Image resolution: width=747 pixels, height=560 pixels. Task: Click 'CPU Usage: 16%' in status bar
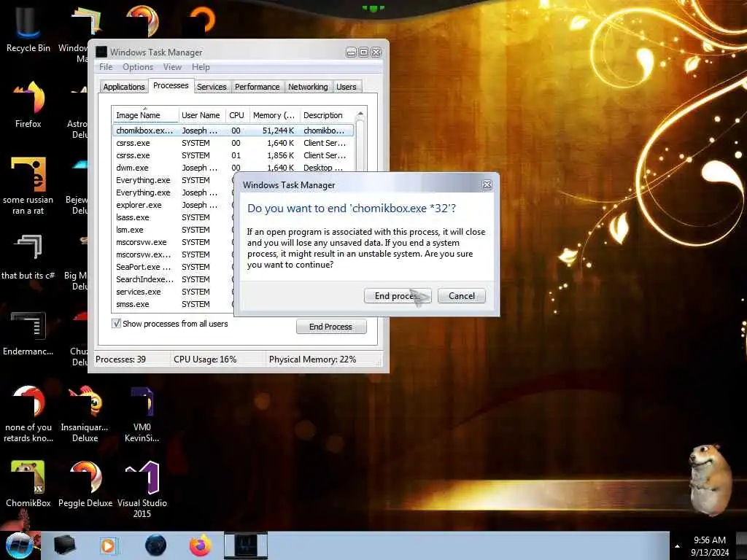[x=205, y=359]
